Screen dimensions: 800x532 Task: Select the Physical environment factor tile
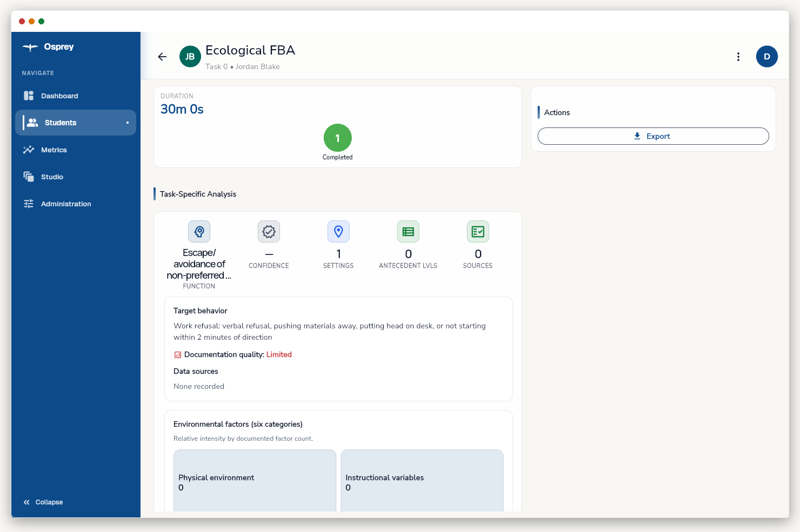[255, 481]
